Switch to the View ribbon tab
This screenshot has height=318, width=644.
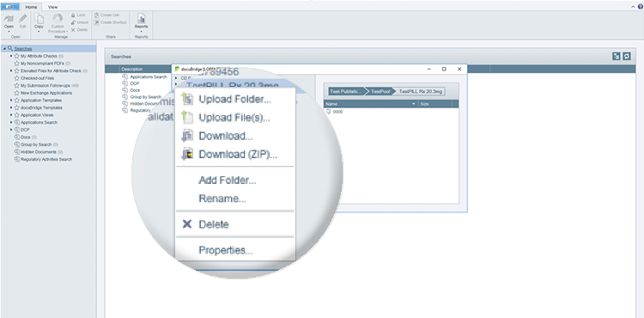(52, 7)
